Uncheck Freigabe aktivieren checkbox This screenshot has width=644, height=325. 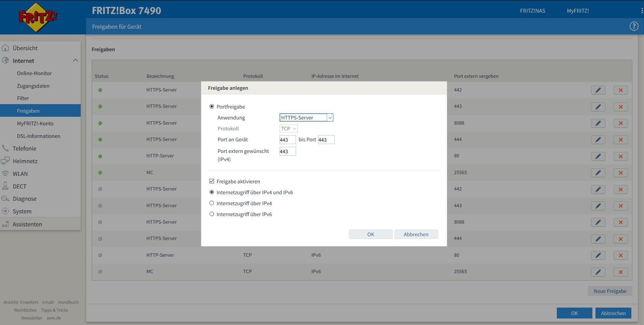click(x=212, y=181)
